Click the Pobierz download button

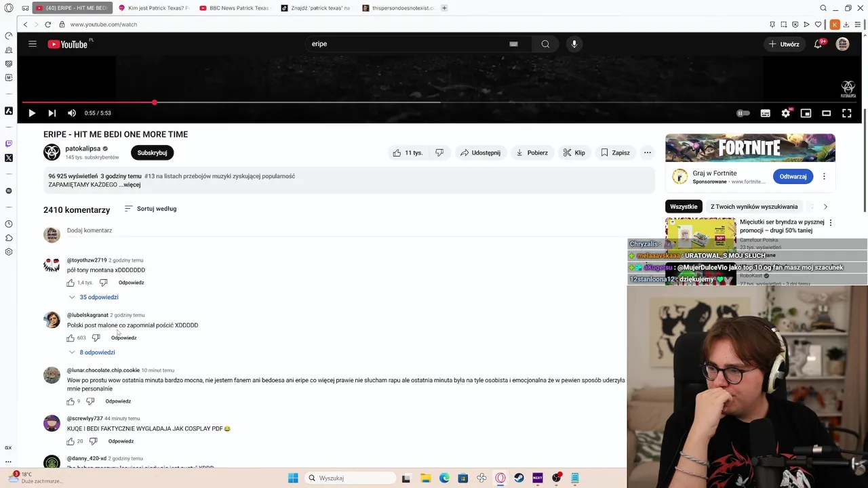coord(532,152)
